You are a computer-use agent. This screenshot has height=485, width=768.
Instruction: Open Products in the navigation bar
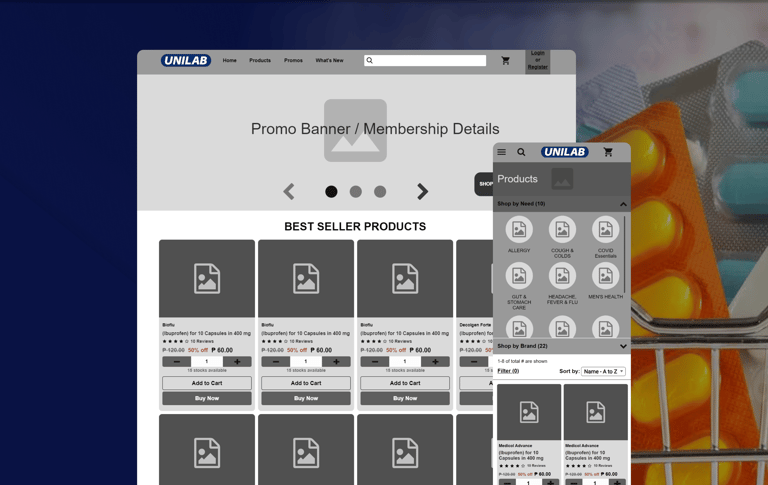[x=260, y=60]
